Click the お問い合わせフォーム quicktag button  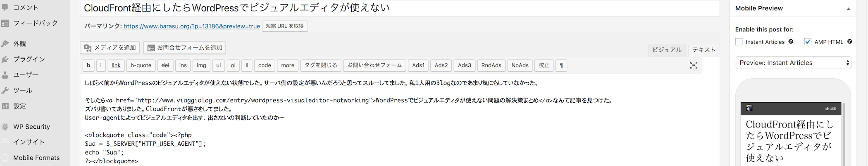(x=374, y=65)
